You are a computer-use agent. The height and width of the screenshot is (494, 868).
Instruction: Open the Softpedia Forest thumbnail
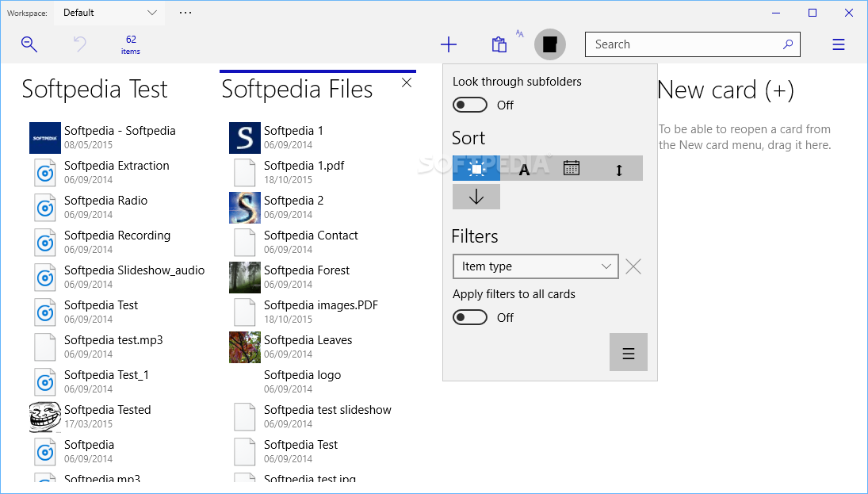pyautogui.click(x=245, y=277)
